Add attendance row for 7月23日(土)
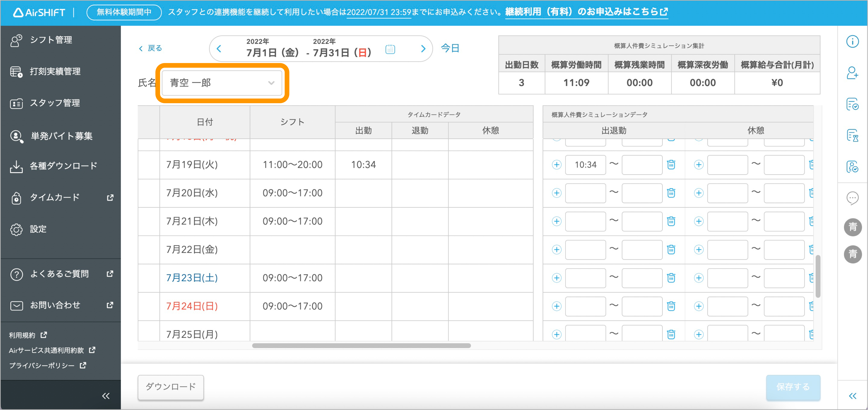The width and height of the screenshot is (868, 410). click(x=557, y=278)
